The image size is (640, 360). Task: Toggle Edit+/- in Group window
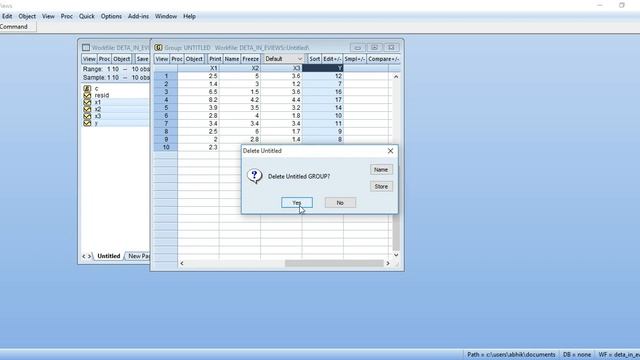(332, 59)
